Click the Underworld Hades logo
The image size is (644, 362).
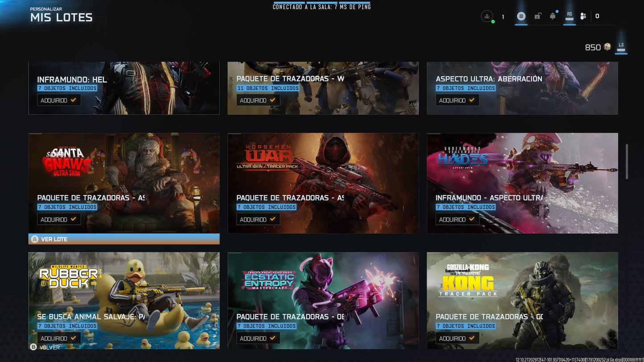[462, 157]
